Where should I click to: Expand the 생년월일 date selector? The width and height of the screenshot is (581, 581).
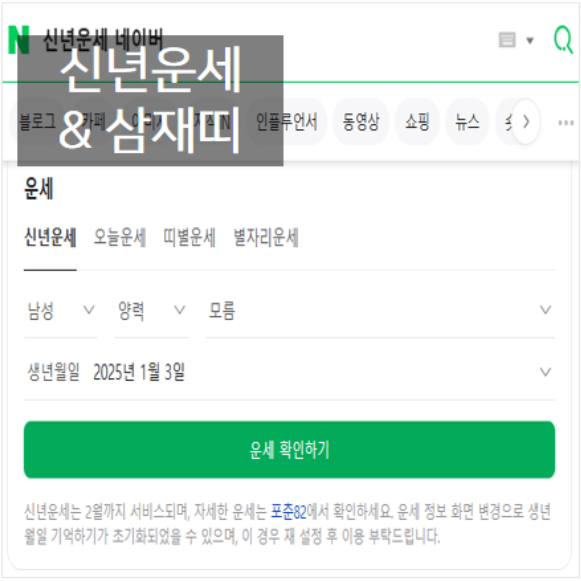pos(289,372)
